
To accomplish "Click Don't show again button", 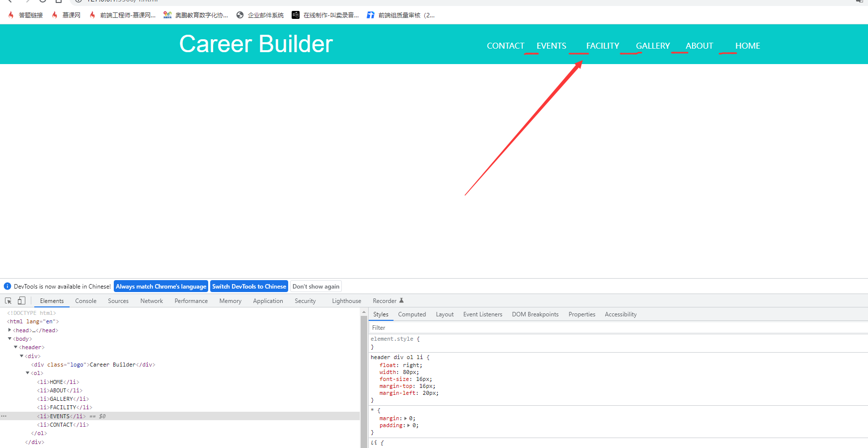I will pos(316,287).
